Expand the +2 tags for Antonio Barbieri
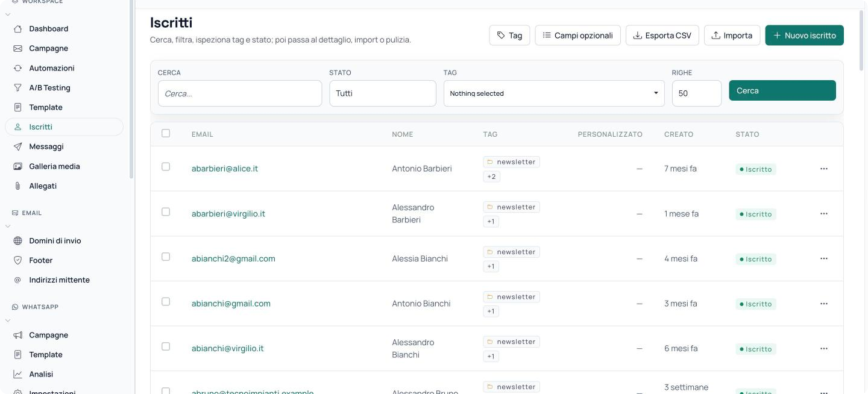The width and height of the screenshot is (868, 394). click(x=491, y=177)
